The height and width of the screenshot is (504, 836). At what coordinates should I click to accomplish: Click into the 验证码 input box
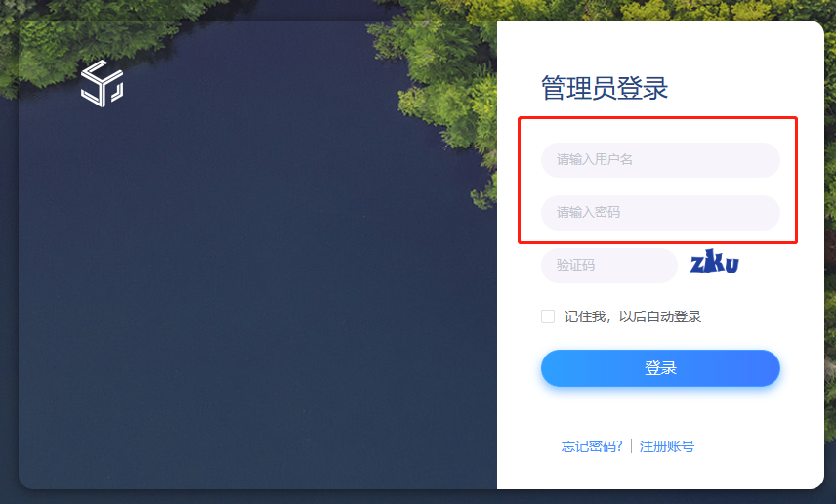click(x=608, y=265)
